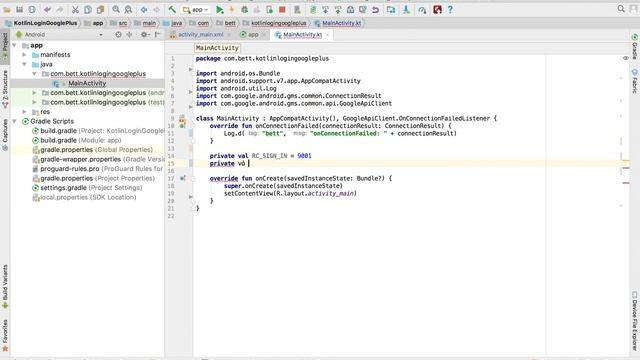Image resolution: width=640 pixels, height=360 pixels.
Task: Open the app run configuration dropdown
Action: pos(196,9)
